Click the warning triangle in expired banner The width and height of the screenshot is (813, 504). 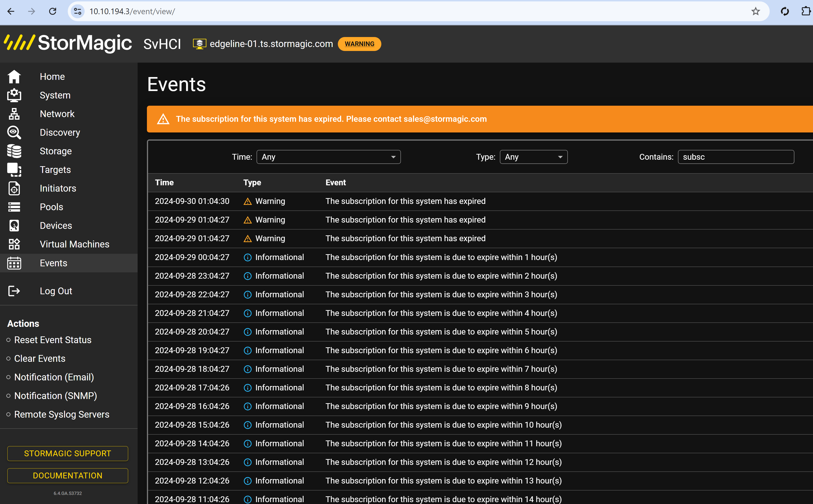tap(163, 119)
